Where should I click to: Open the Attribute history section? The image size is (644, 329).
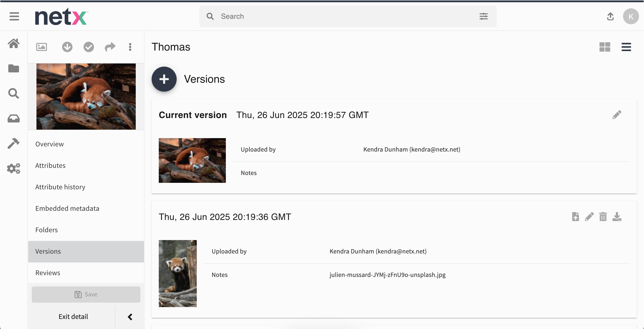click(x=60, y=187)
